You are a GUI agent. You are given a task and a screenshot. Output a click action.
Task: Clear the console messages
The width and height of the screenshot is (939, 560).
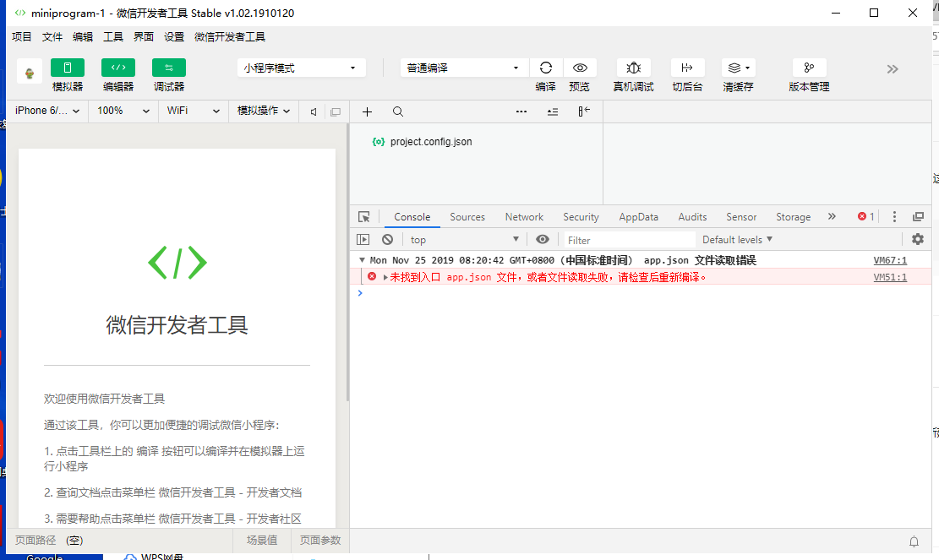[x=387, y=239]
